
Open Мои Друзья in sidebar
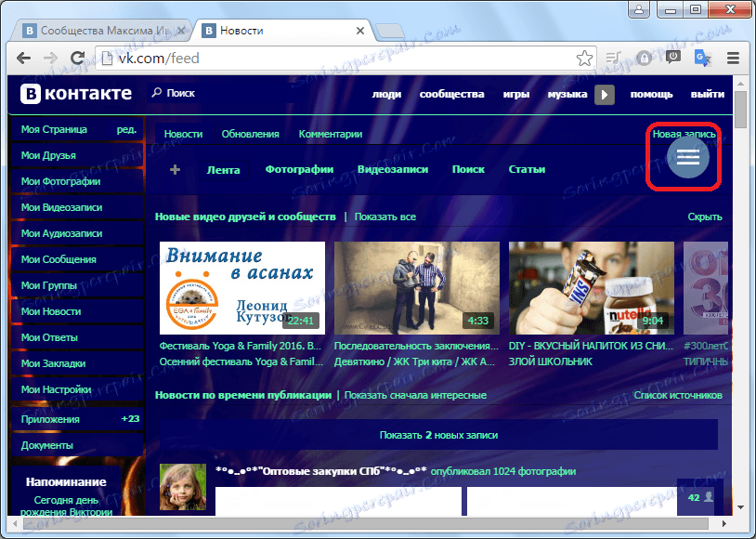click(77, 155)
